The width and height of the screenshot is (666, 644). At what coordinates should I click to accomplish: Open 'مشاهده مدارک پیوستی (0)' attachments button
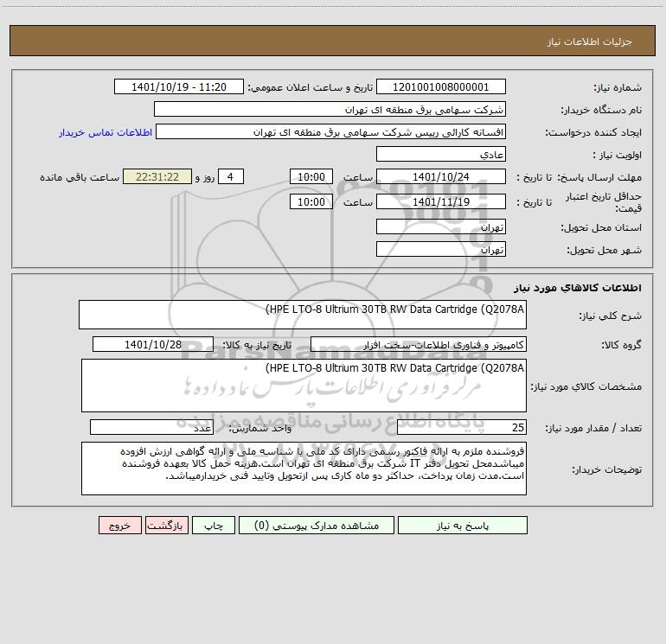[317, 525]
